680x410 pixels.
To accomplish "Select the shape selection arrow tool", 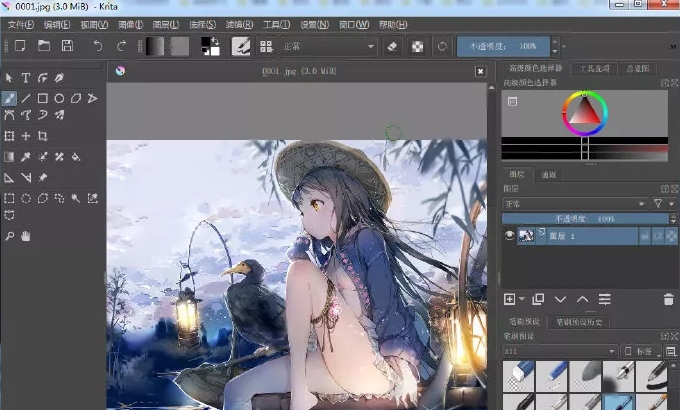I will 9,78.
